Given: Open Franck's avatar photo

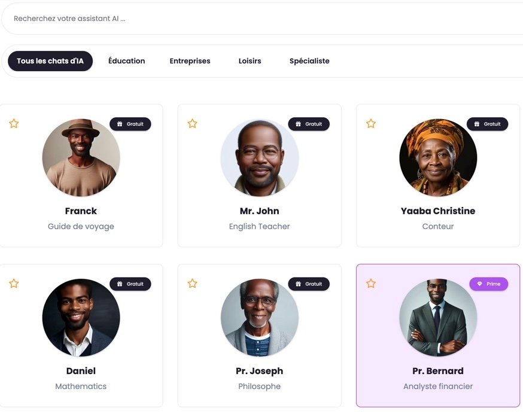Looking at the screenshot, I should 81,157.
